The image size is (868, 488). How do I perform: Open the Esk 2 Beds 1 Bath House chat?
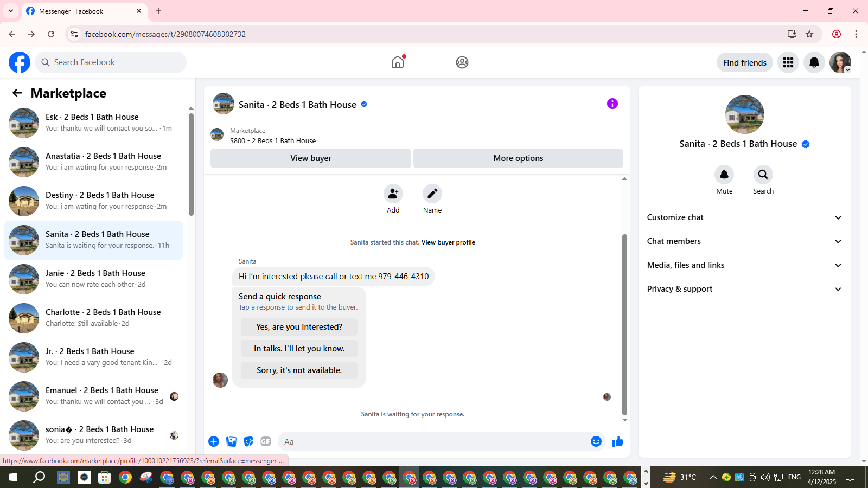pos(93,123)
